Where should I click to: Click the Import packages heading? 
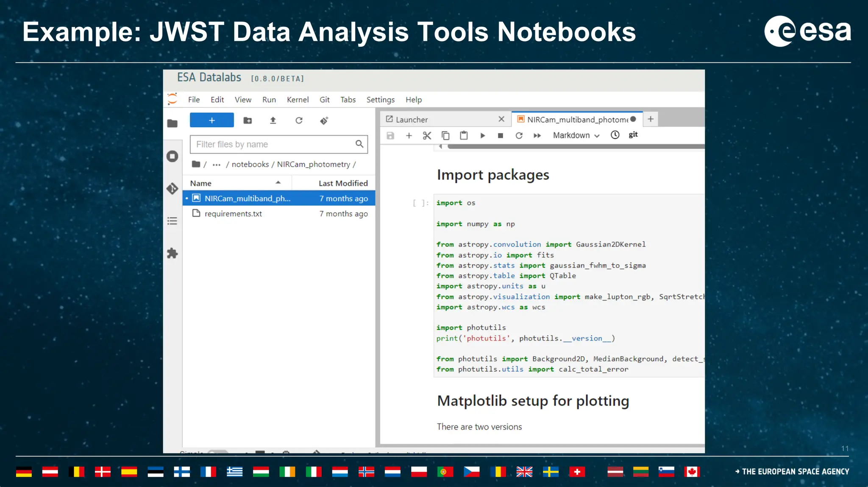pos(493,175)
